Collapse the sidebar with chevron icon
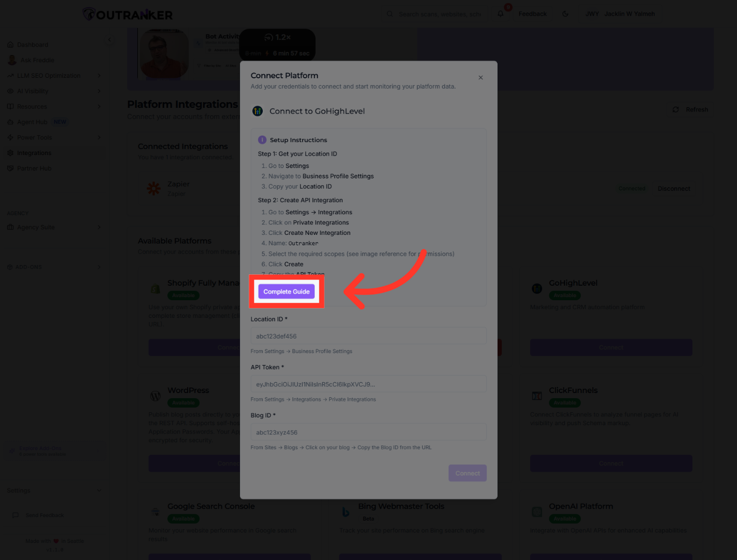The image size is (737, 560). (x=109, y=40)
